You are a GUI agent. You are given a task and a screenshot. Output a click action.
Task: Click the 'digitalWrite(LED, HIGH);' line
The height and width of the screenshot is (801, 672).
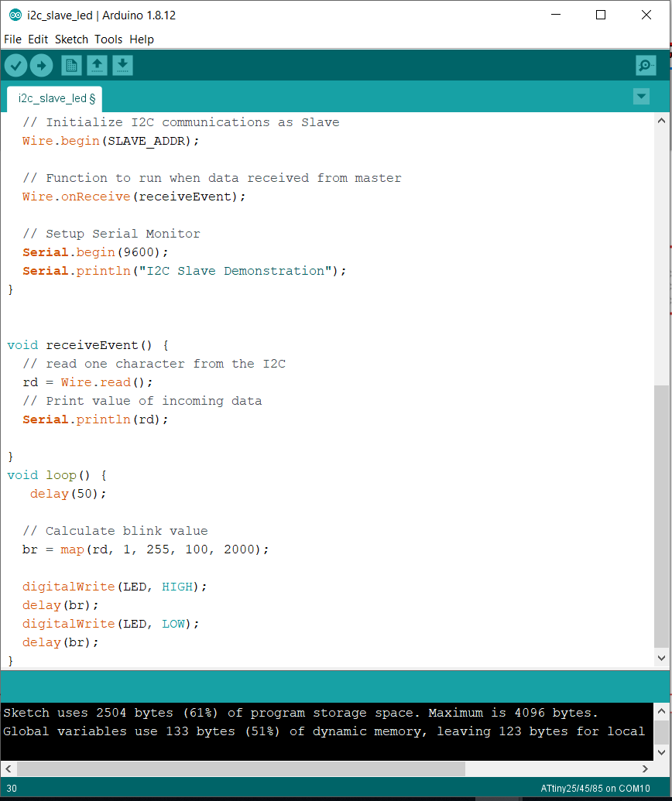click(115, 587)
